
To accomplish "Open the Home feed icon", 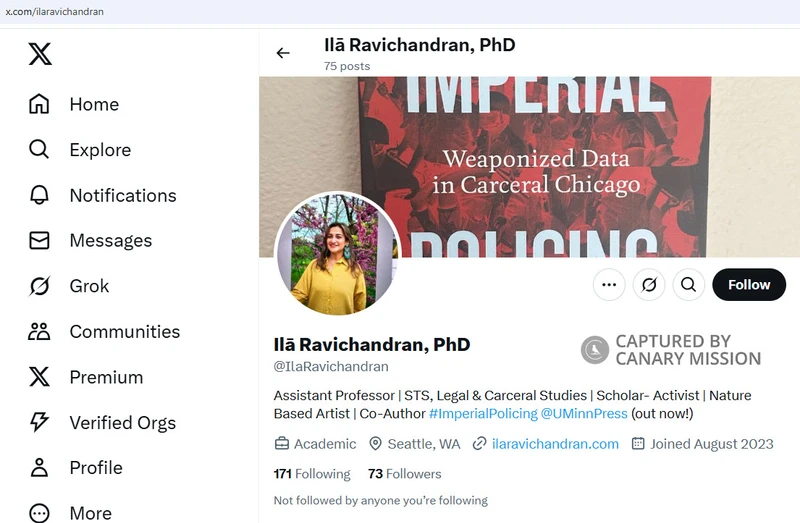I will [x=39, y=104].
